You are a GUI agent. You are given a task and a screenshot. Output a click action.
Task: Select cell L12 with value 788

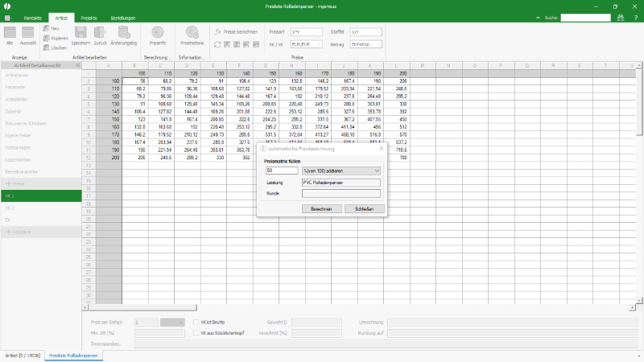point(397,158)
